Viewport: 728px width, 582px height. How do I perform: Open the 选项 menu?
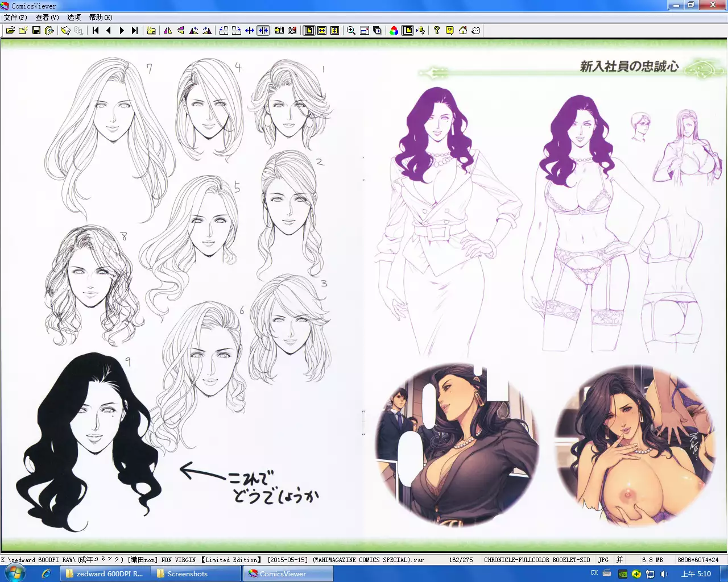(74, 18)
